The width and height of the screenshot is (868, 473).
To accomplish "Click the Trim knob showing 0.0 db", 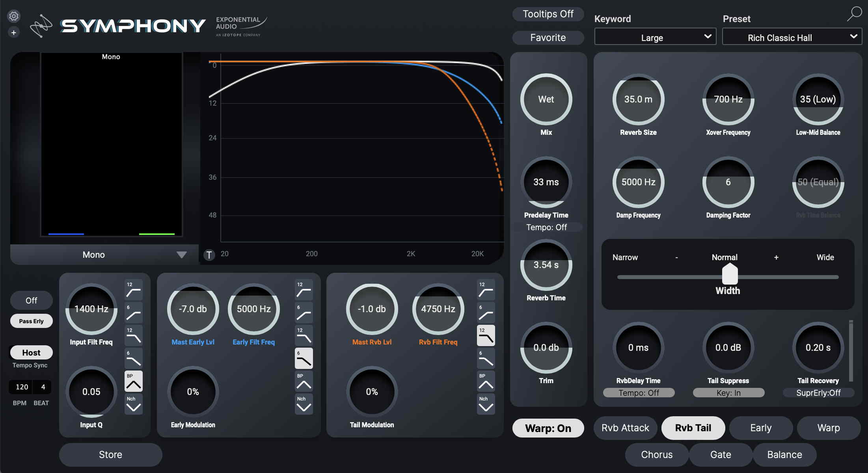I will (x=546, y=348).
